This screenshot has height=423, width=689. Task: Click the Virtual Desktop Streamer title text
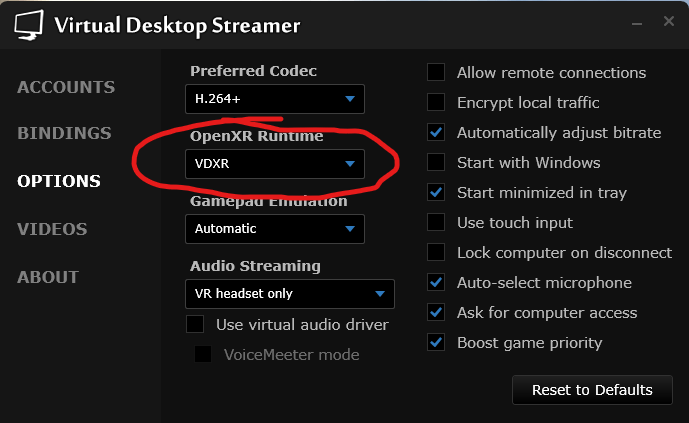coord(178,26)
